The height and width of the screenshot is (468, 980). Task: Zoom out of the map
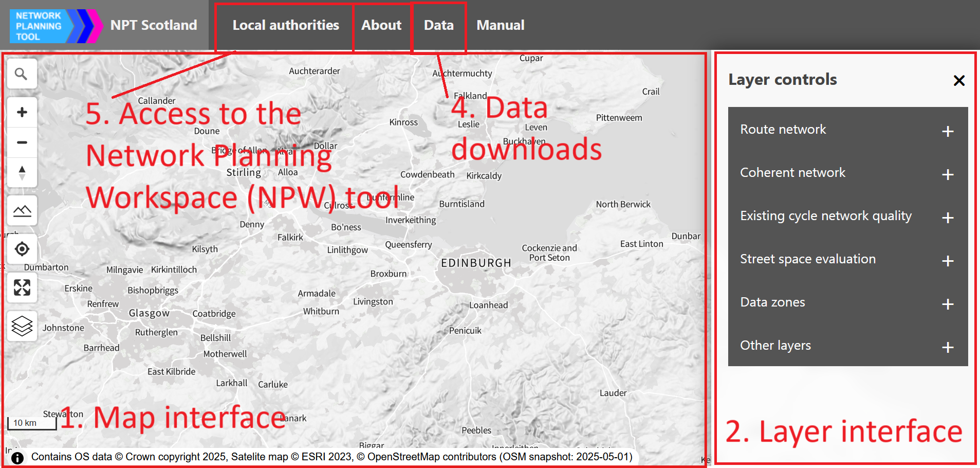tap(22, 142)
